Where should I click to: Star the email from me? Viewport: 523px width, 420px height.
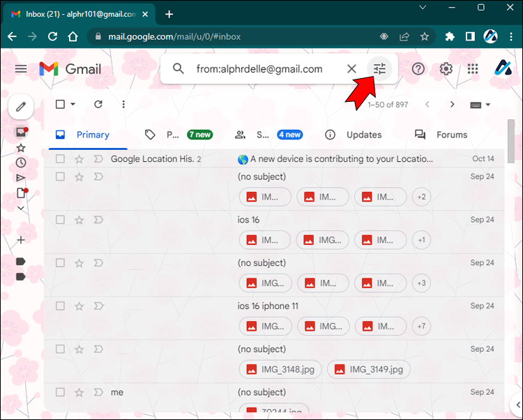tap(79, 393)
